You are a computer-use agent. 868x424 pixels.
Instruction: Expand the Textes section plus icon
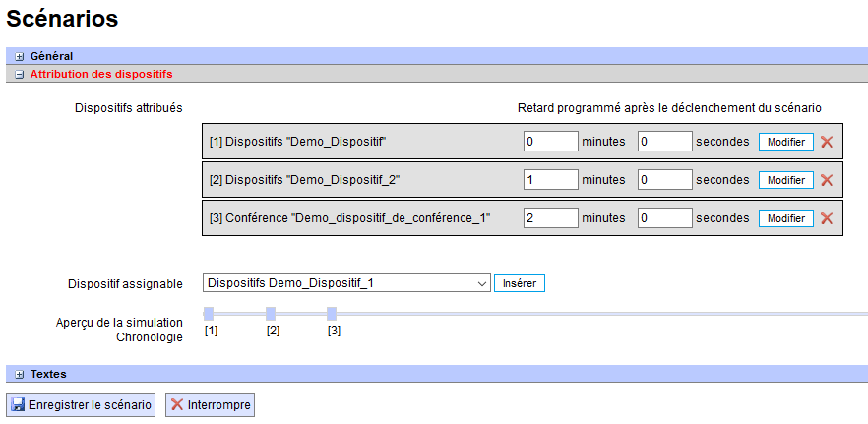(19, 374)
